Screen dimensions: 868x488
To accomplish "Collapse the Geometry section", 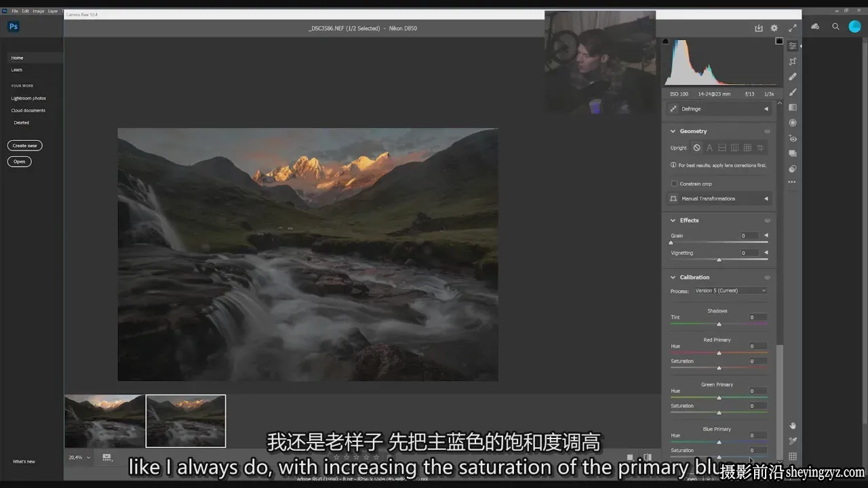I will point(673,131).
